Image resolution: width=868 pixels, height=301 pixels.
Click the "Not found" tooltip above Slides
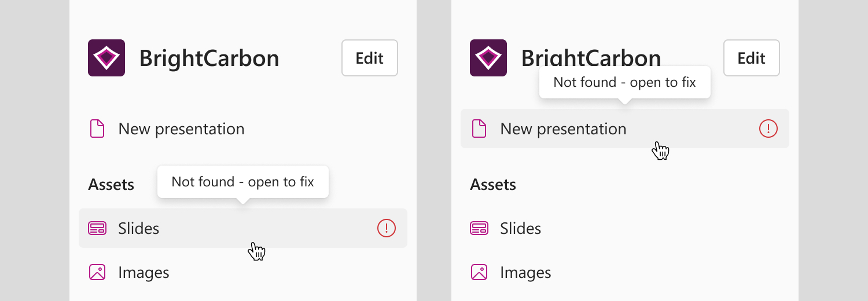click(243, 182)
